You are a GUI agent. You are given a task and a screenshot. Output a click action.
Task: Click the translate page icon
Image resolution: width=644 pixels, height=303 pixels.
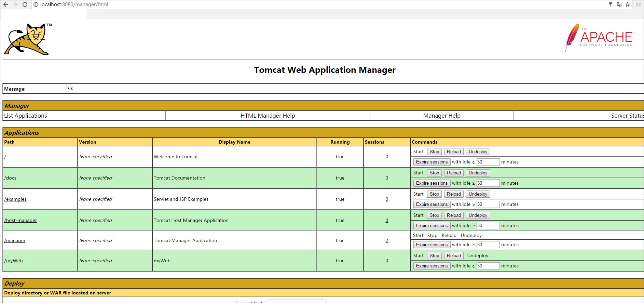tap(619, 4)
